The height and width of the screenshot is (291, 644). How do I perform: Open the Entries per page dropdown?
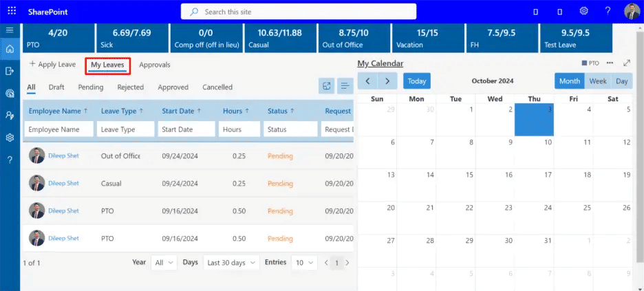305,263
